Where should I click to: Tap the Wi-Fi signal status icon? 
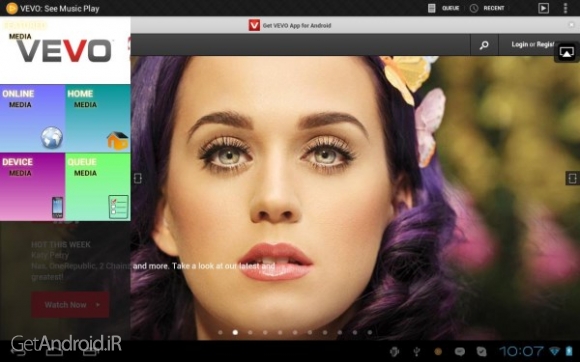click(554, 351)
